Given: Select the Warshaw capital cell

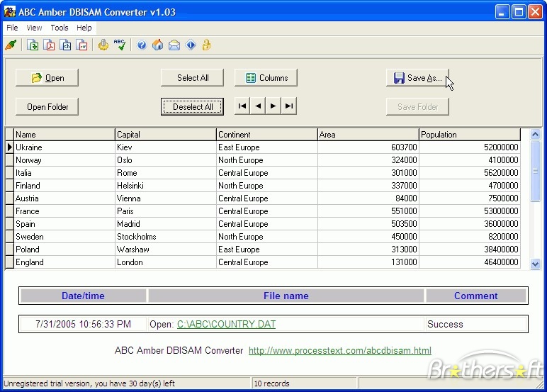Looking at the screenshot, I should [x=165, y=250].
